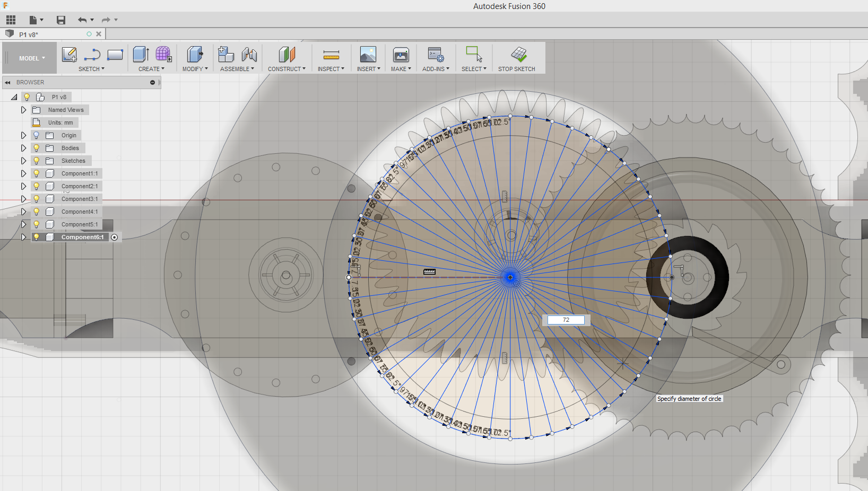Select the Component4:1 tree item
The image size is (868, 491).
(x=80, y=212)
